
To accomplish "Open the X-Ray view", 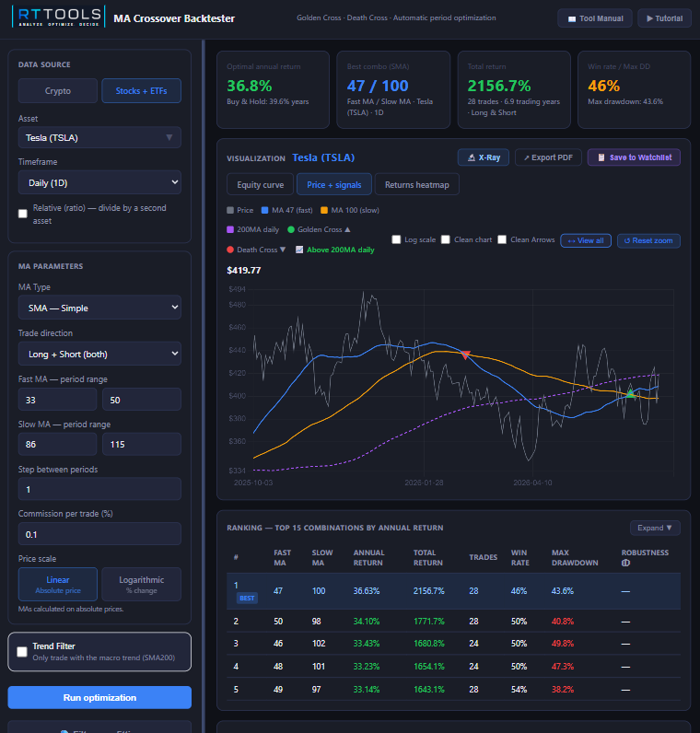I will [x=484, y=157].
